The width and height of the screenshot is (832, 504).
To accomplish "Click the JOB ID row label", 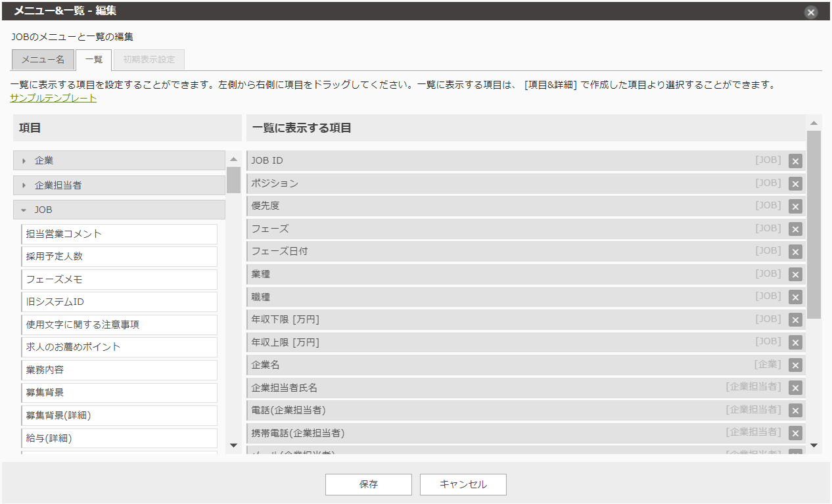I will point(267,161).
